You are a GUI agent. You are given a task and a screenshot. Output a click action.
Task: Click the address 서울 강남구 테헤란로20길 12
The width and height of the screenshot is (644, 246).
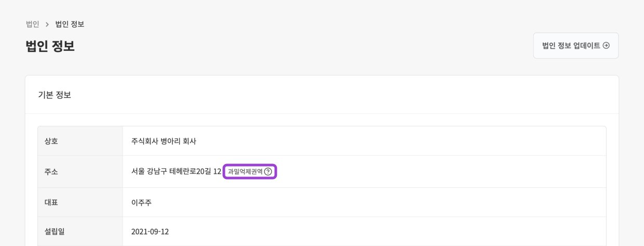click(176, 171)
